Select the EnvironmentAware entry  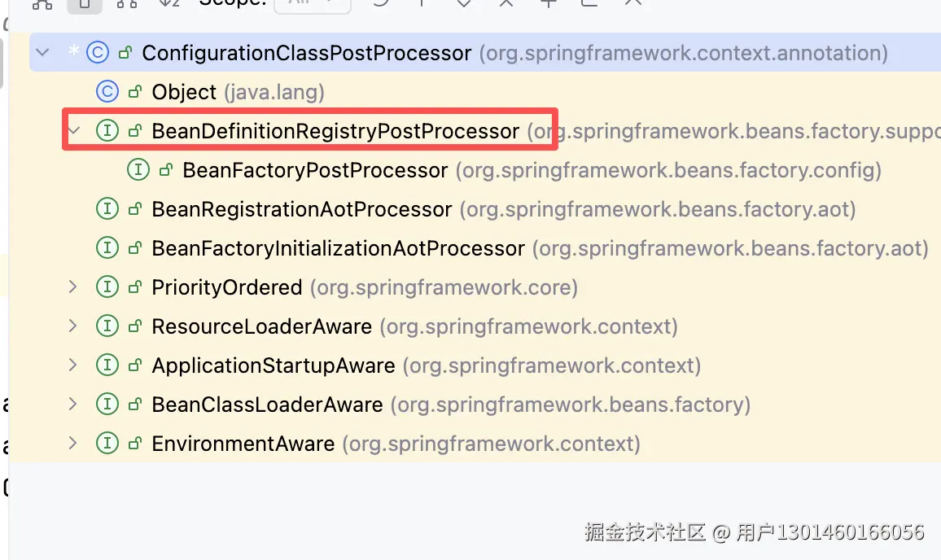pyautogui.click(x=243, y=444)
